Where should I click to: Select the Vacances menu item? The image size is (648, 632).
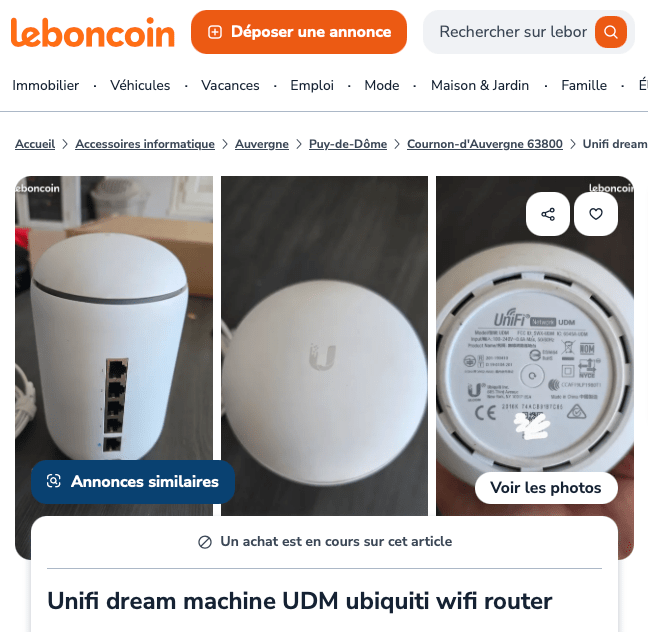point(230,85)
